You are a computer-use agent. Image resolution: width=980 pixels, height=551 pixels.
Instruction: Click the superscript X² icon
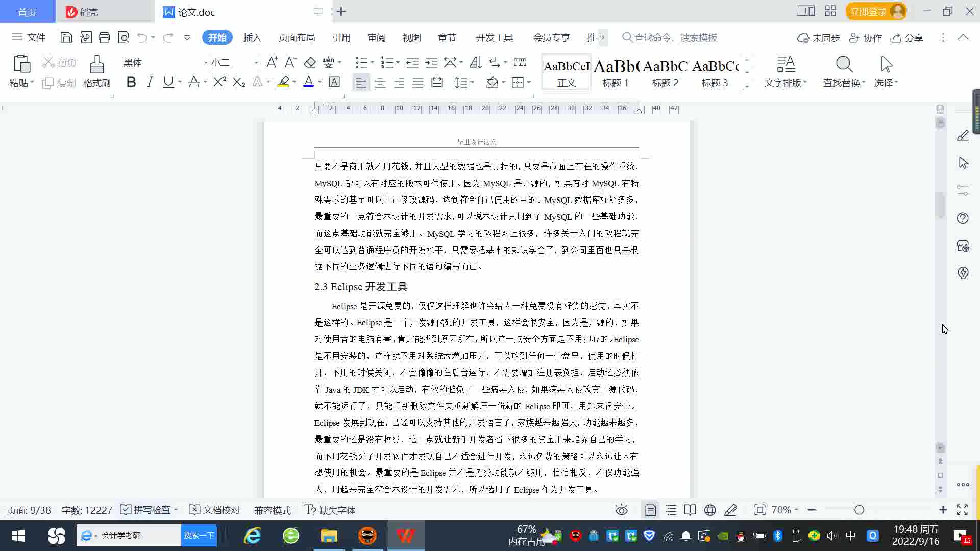(219, 82)
